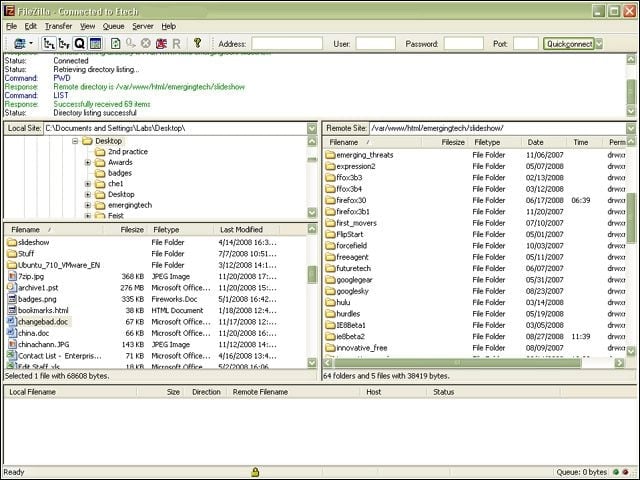The image size is (640, 480).
Task: Click the Reconnect R toolbar icon
Action: point(176,44)
